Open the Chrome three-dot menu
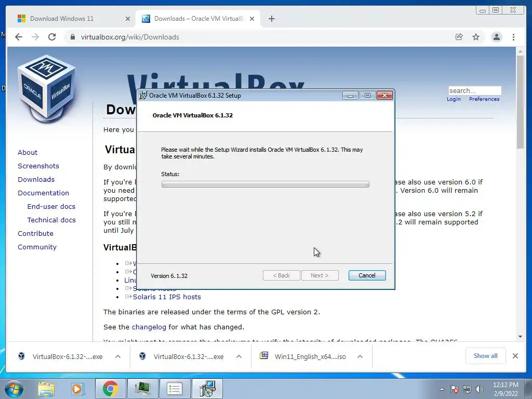 [x=513, y=37]
